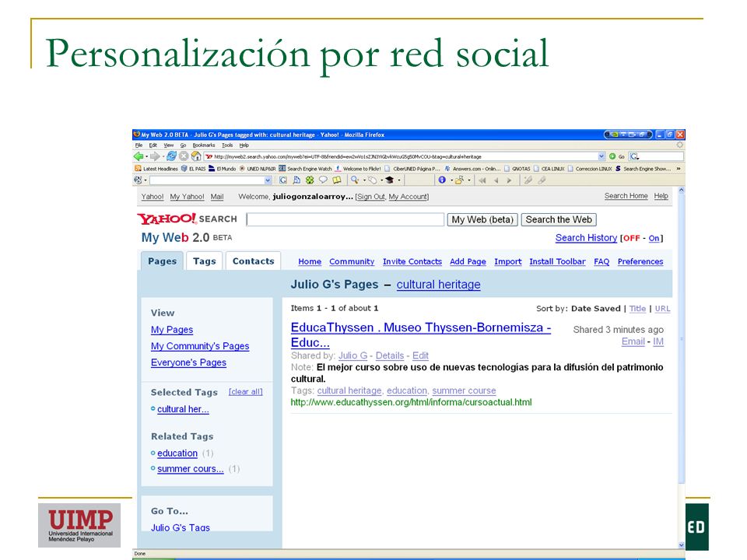Click the Install Toolbar link

(x=557, y=261)
